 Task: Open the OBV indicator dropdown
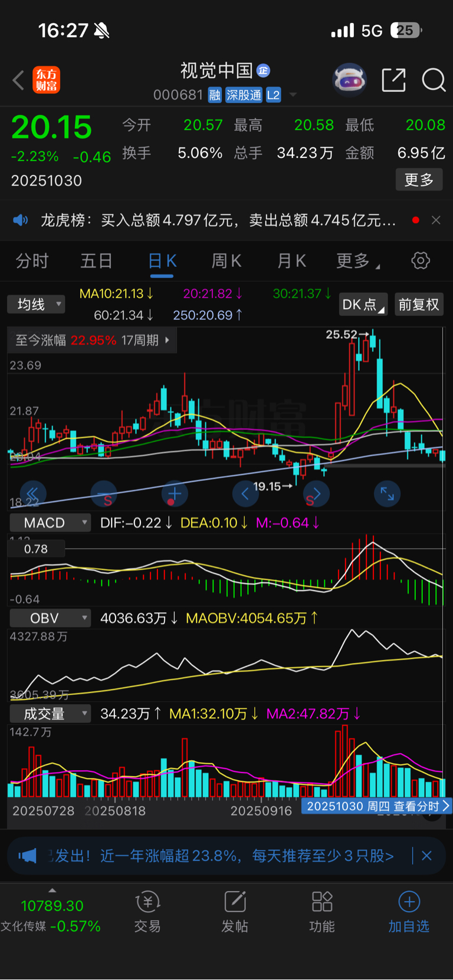(50, 618)
